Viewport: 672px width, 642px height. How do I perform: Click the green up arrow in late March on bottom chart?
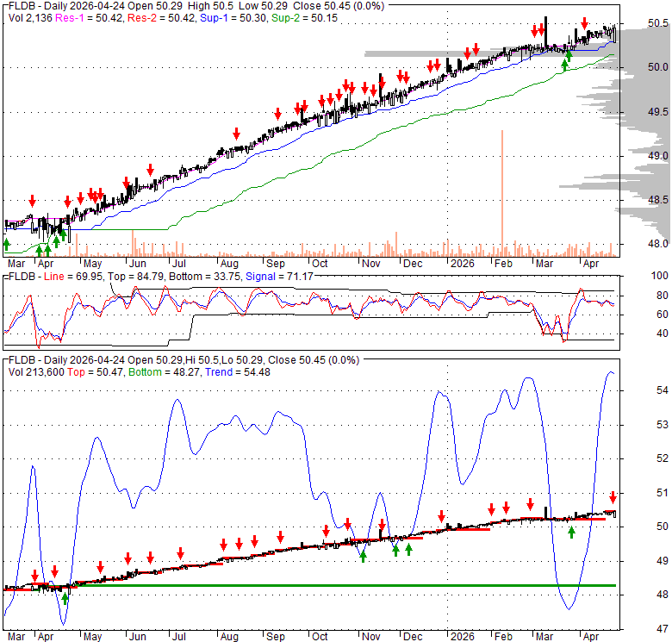click(571, 532)
